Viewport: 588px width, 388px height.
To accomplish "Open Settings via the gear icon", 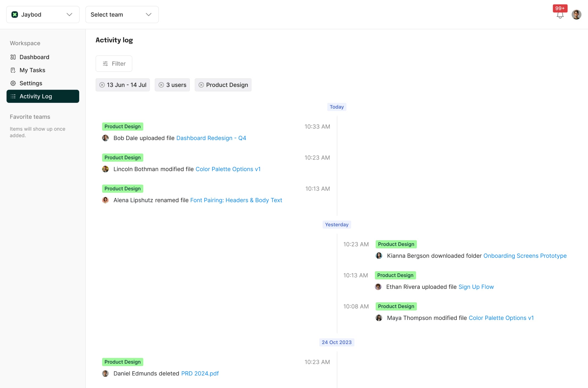I will point(13,83).
